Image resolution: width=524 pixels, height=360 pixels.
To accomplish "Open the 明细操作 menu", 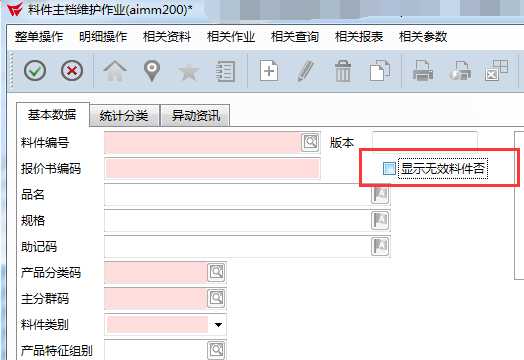I will [x=103, y=36].
